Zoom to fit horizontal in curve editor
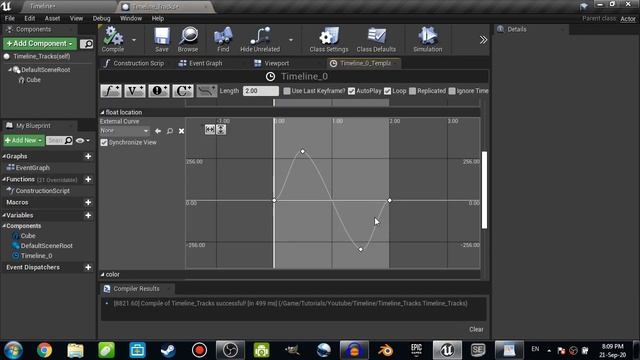 210,130
